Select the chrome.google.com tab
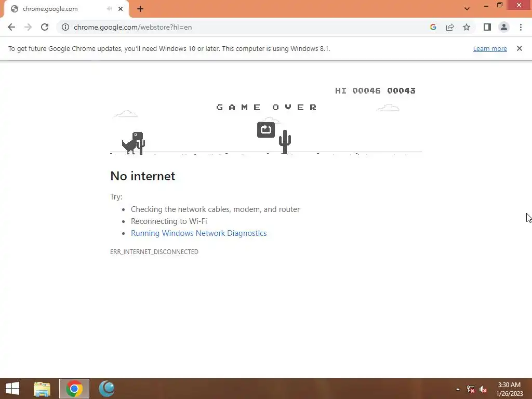 point(64,9)
